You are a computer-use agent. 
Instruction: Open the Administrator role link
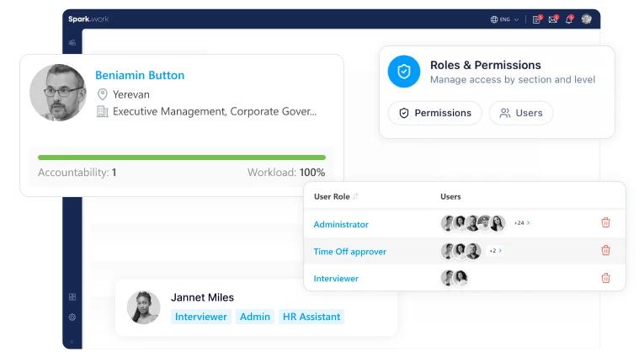[x=341, y=224]
